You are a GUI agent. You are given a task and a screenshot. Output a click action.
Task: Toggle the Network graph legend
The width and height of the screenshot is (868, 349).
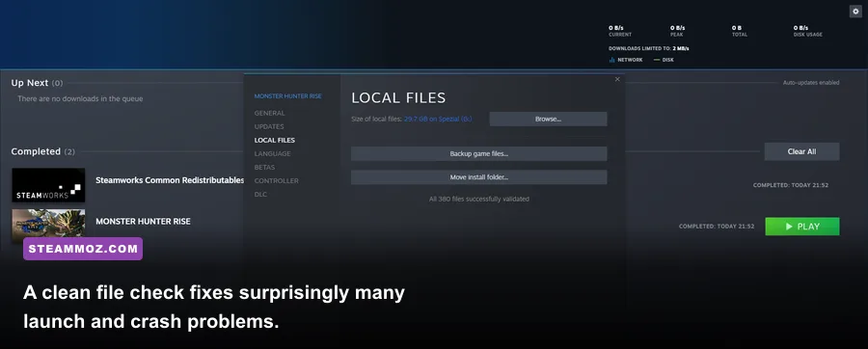pos(626,60)
